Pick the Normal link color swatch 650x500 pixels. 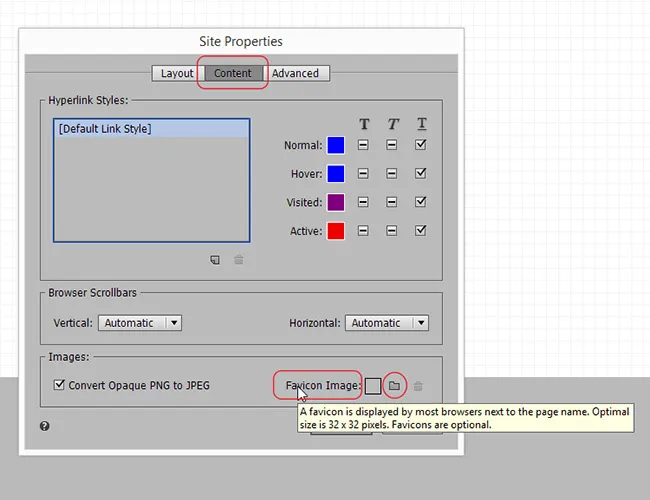[336, 146]
